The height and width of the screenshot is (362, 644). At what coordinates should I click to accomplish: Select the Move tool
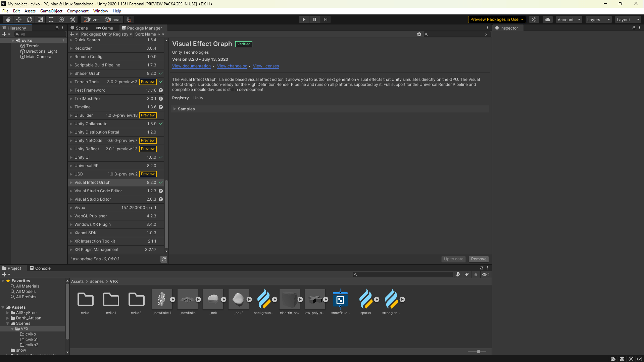pyautogui.click(x=19, y=19)
